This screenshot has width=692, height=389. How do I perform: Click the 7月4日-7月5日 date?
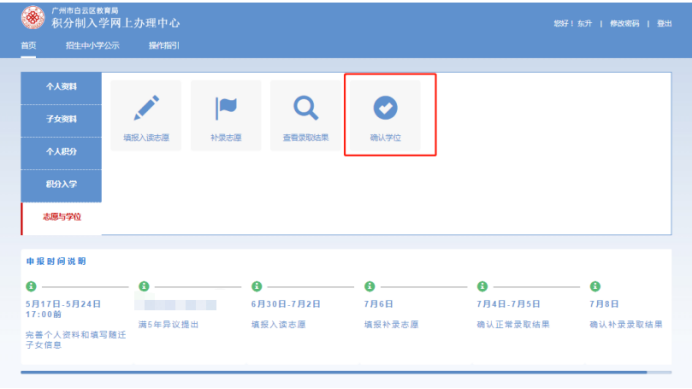[508, 304]
